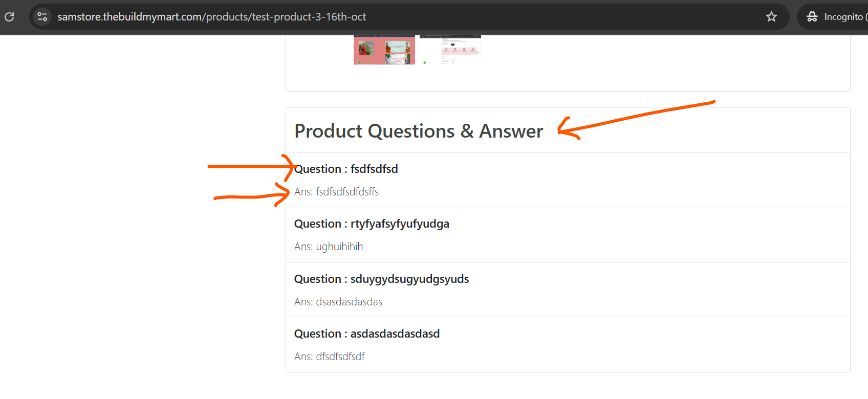The width and height of the screenshot is (868, 399).
Task: Select the question sduygydsugyudgsyuds
Action: [x=381, y=279]
